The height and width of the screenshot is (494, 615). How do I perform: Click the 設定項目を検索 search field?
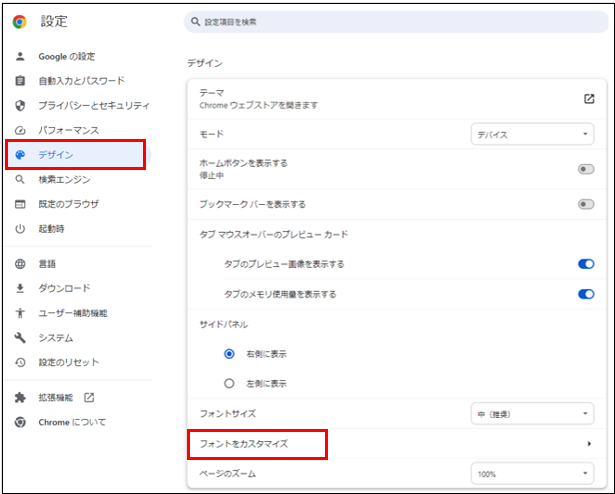(x=395, y=22)
